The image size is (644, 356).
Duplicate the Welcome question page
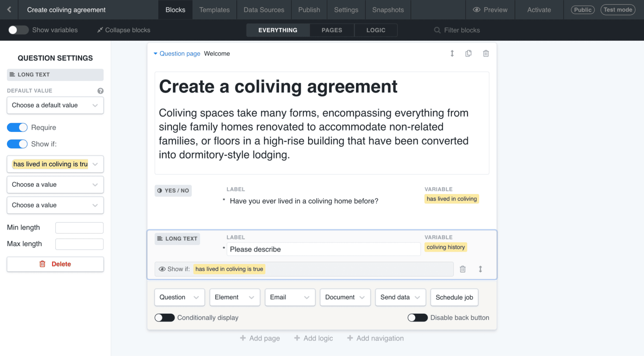coord(469,54)
